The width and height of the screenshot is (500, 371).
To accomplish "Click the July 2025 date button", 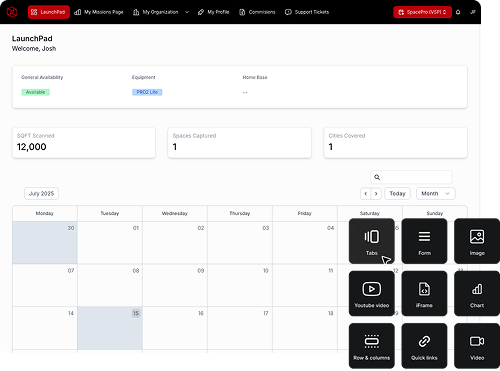I will tap(41, 193).
